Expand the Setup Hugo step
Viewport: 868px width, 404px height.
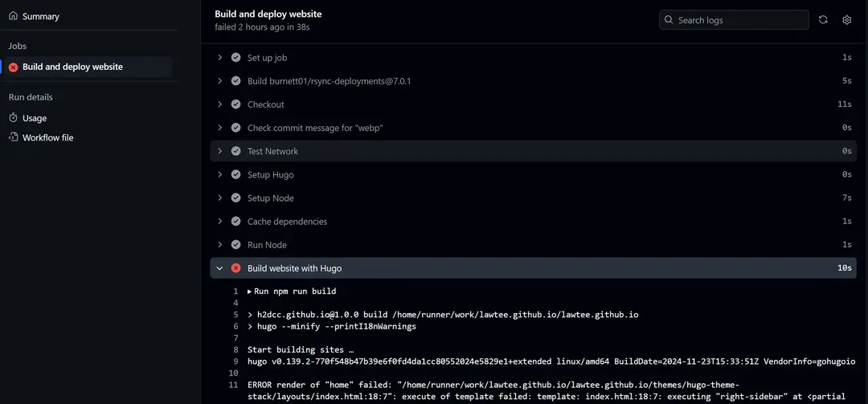click(x=220, y=175)
